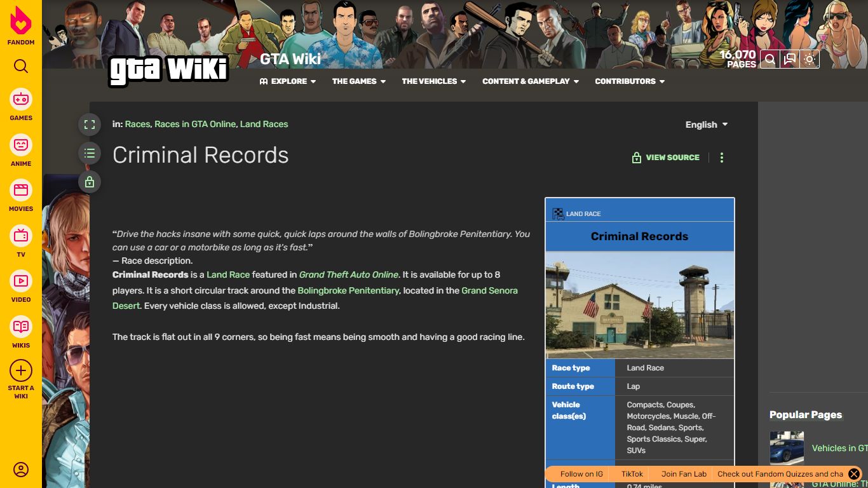Screen dimensions: 868x488
Task: Open the Grand Theft Auto Online link
Action: (x=349, y=274)
